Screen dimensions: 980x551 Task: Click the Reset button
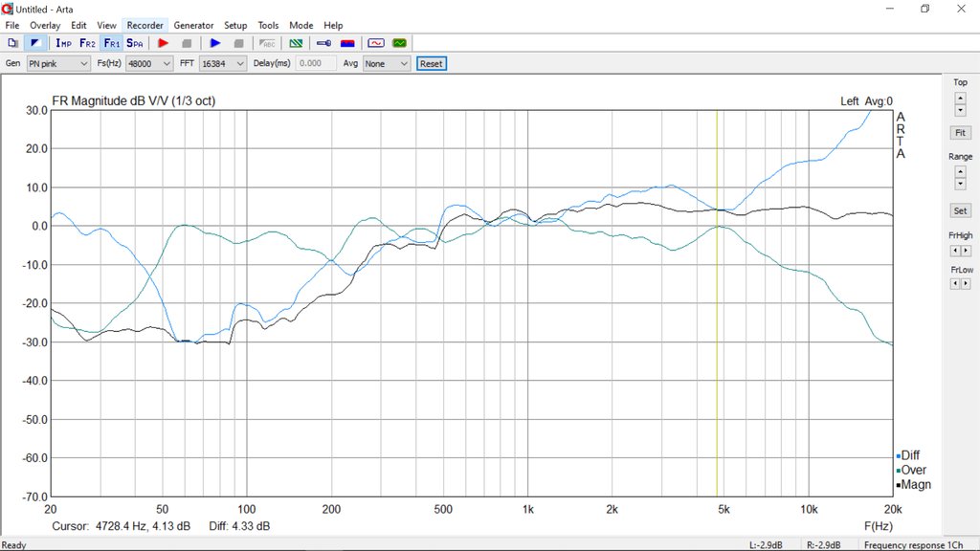point(432,63)
